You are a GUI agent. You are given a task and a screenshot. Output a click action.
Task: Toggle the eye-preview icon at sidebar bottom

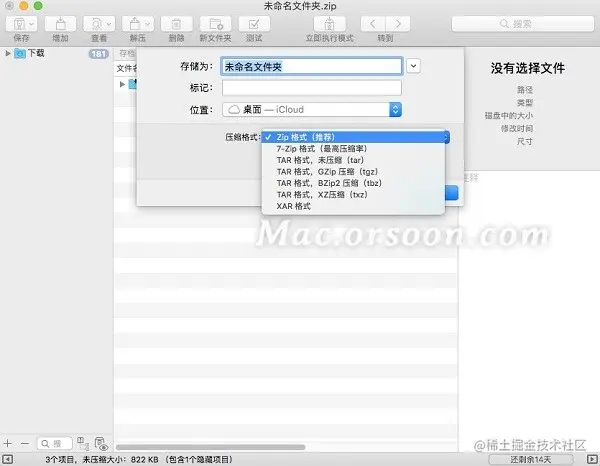click(x=101, y=443)
